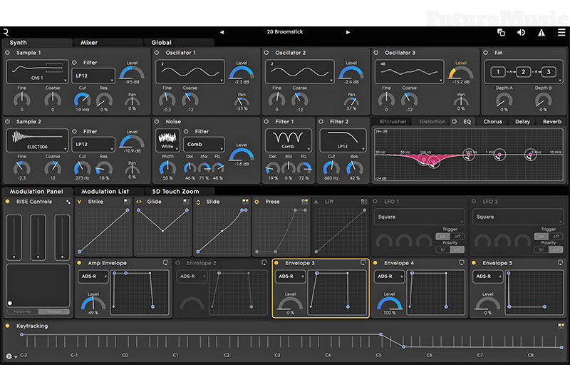
Task: Click the Slide up-down arrows icon
Action: [198, 202]
